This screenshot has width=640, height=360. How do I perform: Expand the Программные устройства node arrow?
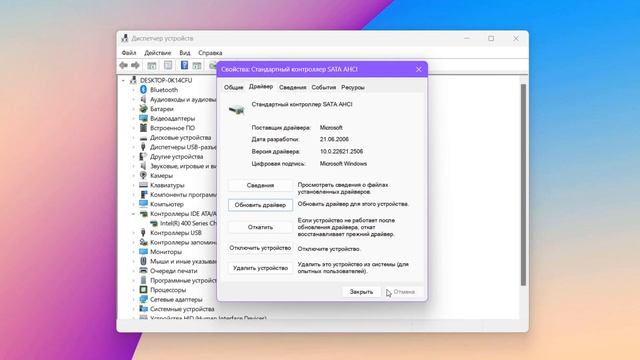pos(133,280)
